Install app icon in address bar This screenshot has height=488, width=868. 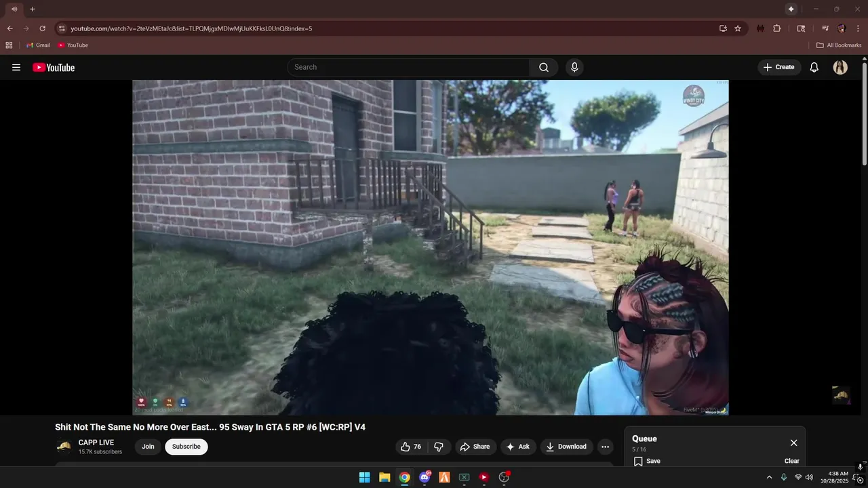tap(723, 28)
